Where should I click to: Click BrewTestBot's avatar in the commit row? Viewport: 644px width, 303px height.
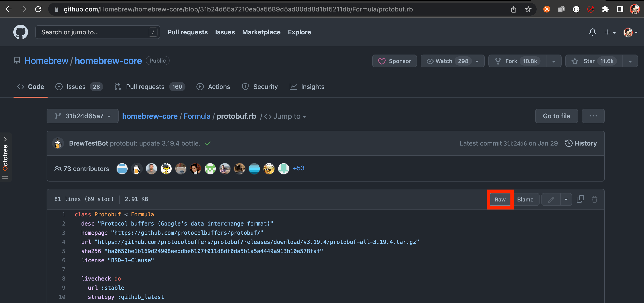(58, 143)
